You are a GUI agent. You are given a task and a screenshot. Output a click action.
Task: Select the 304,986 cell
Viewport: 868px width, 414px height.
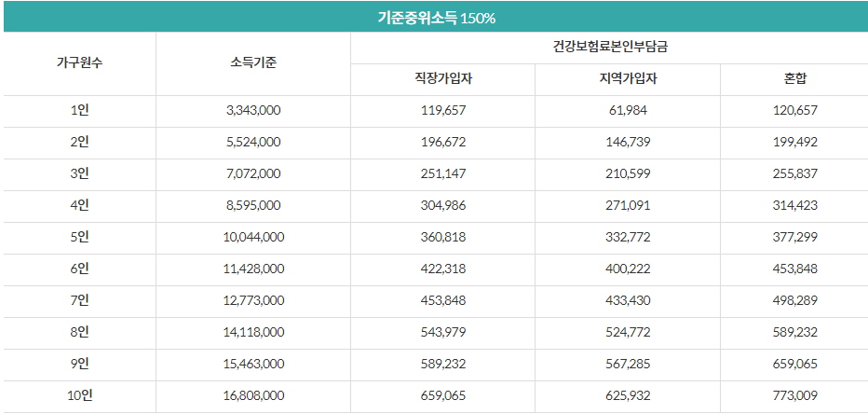[x=443, y=205]
